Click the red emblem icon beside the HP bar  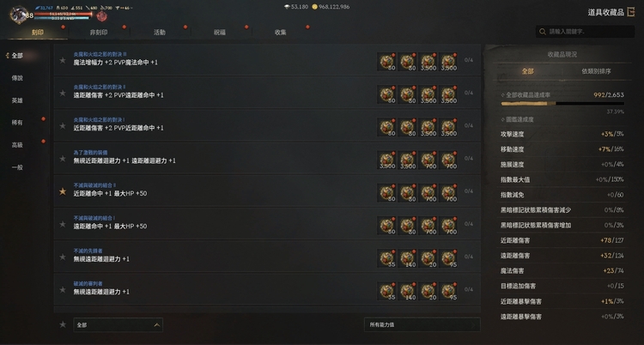click(x=101, y=16)
